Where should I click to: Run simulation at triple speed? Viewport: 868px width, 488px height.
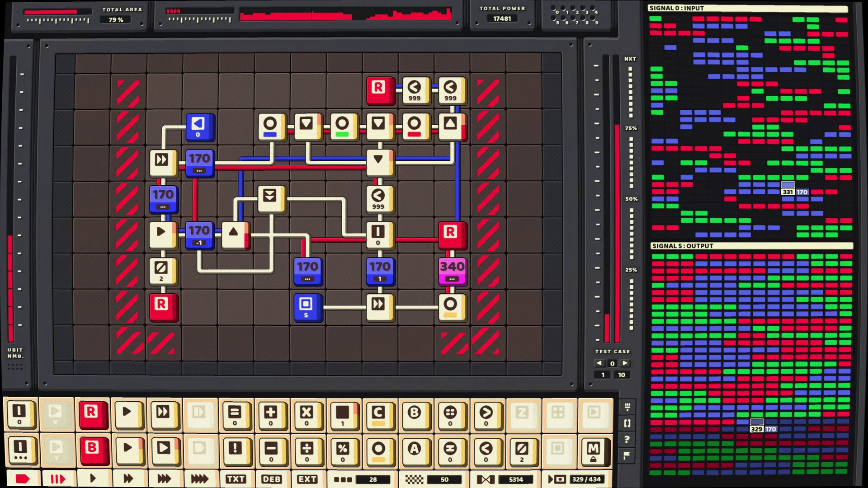[164, 479]
